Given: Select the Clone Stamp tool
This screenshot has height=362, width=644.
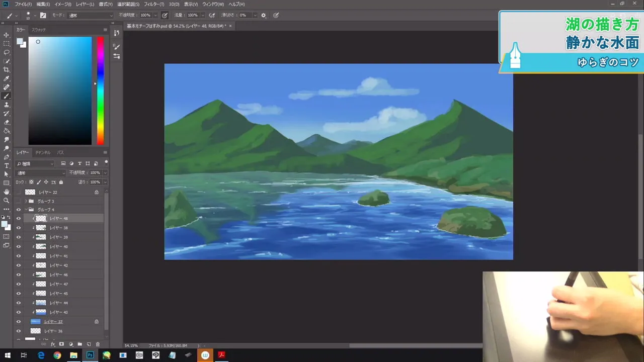Looking at the screenshot, I should coord(7,104).
